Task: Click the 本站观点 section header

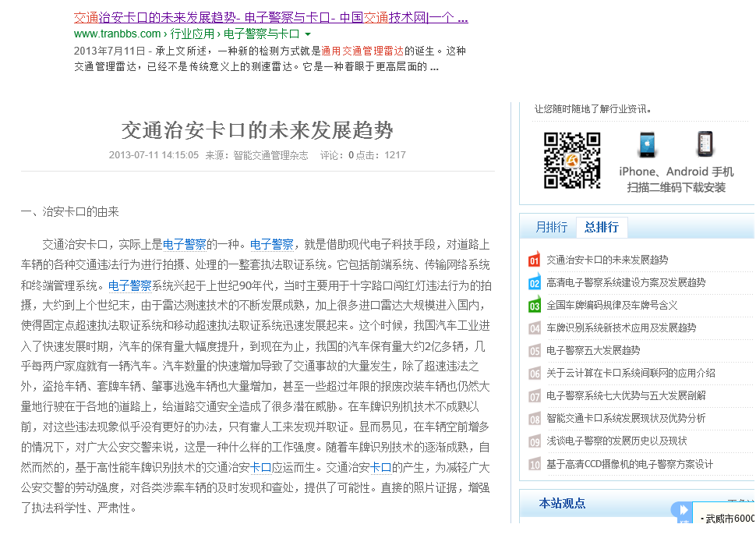Action: [x=562, y=504]
